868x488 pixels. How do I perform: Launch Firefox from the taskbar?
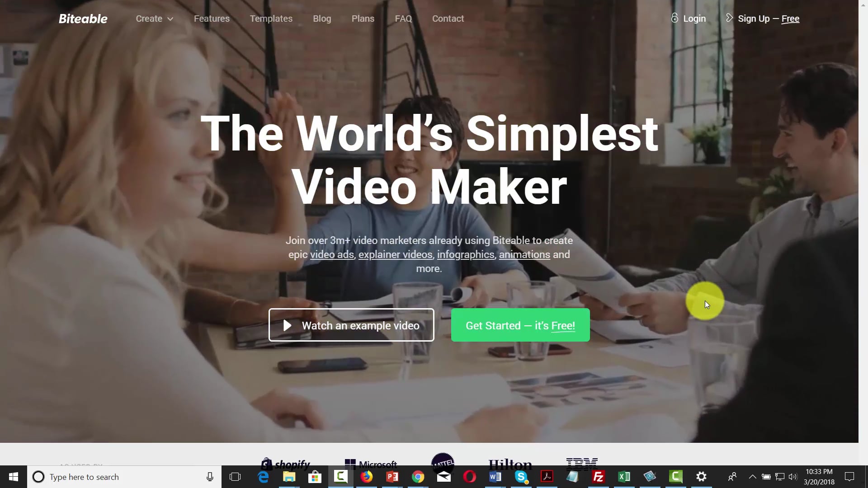coord(366,477)
